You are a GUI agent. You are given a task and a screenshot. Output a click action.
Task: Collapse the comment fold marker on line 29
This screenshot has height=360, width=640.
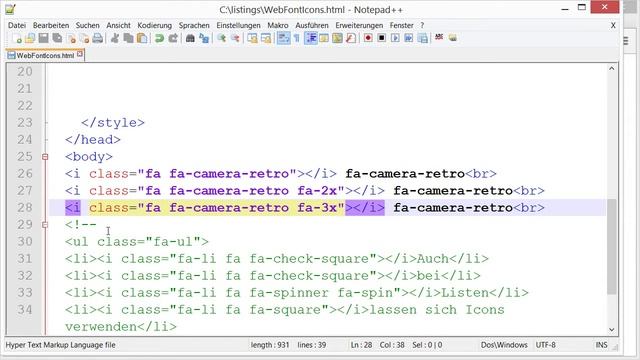pyautogui.click(x=45, y=224)
